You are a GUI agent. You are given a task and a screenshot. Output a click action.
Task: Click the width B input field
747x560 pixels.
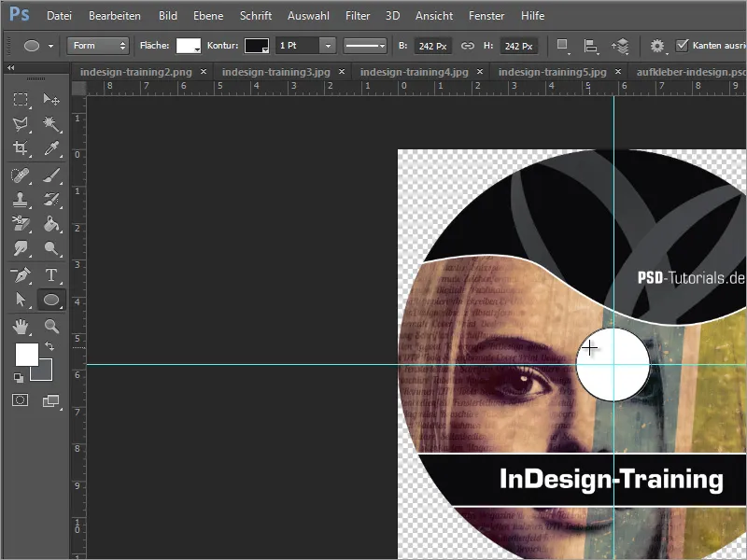tap(432, 46)
